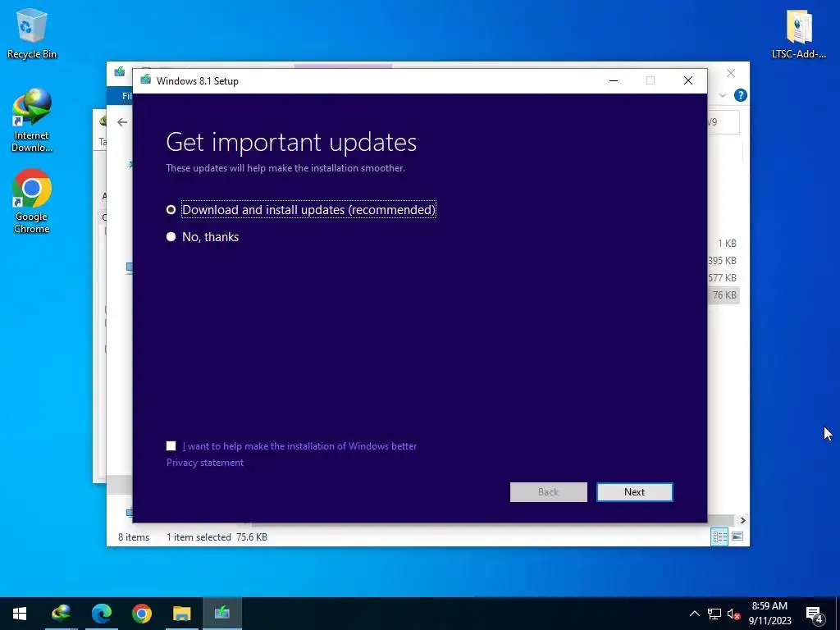The width and height of the screenshot is (840, 630).
Task: Click the Explorer search box
Action: coord(724,122)
